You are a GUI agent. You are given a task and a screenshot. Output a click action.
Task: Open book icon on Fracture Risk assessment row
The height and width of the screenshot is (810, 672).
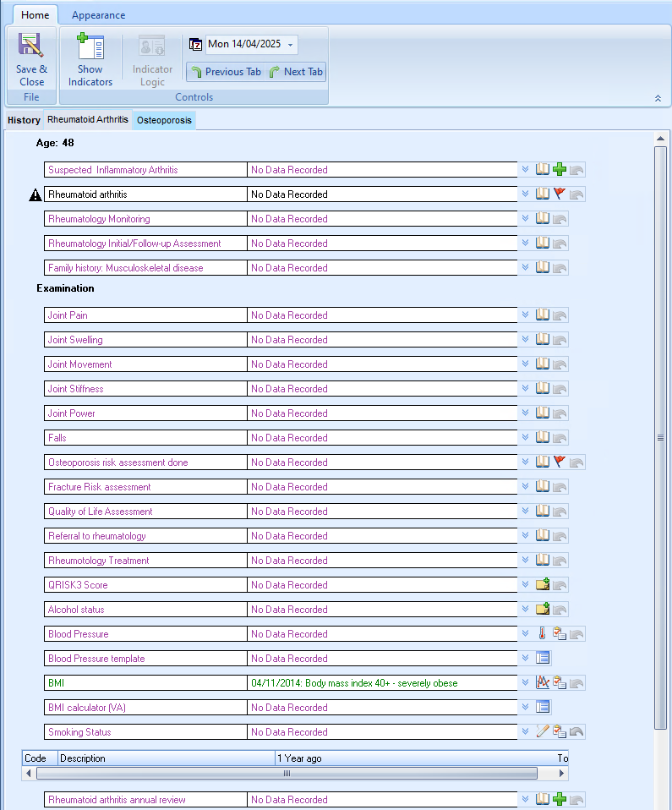[543, 487]
